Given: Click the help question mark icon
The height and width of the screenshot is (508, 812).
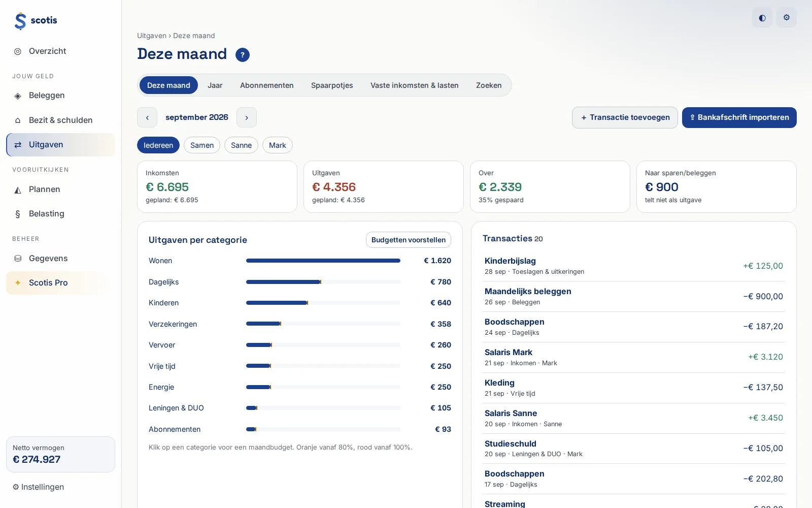Looking at the screenshot, I should 243,55.
